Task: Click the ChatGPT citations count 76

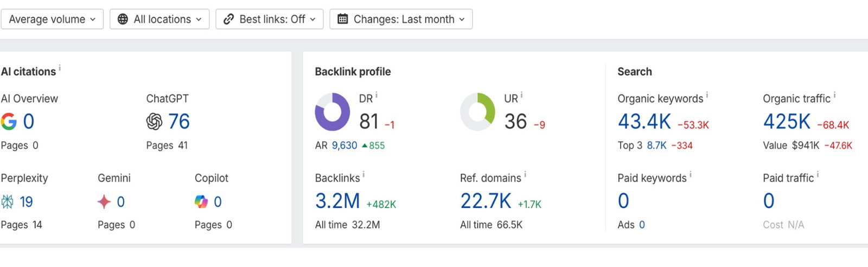Action: [179, 122]
